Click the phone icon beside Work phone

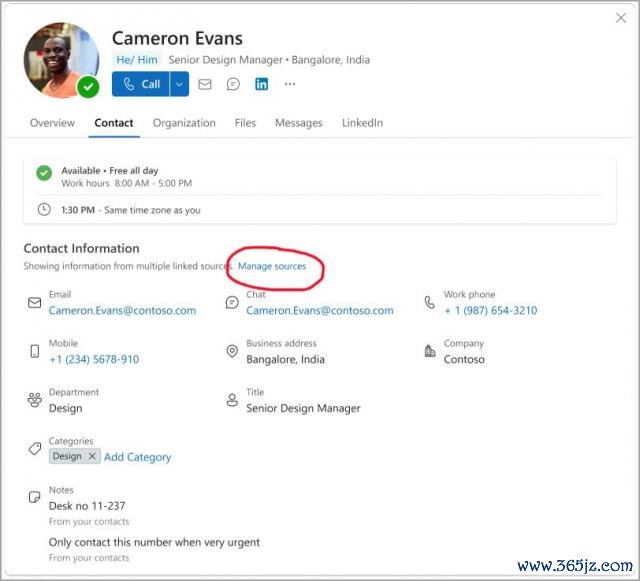(429, 303)
